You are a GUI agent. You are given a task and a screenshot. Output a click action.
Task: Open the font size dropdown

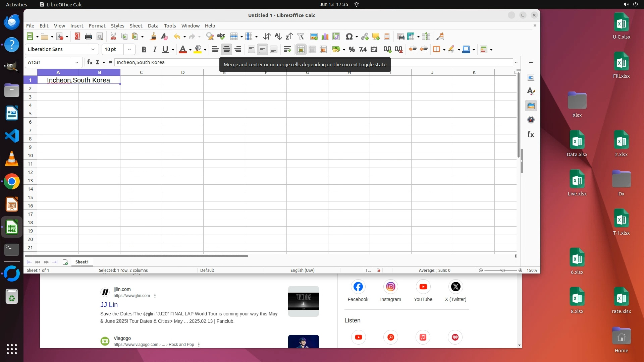point(129,49)
